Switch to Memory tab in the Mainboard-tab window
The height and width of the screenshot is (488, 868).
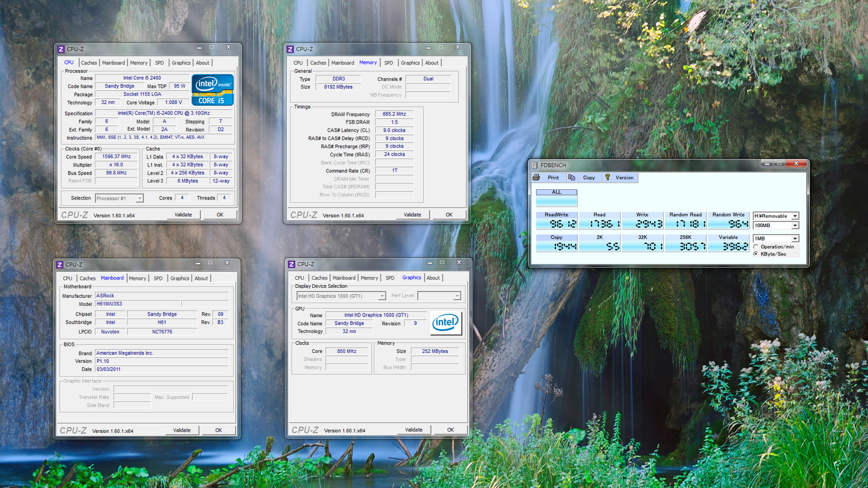point(138,279)
